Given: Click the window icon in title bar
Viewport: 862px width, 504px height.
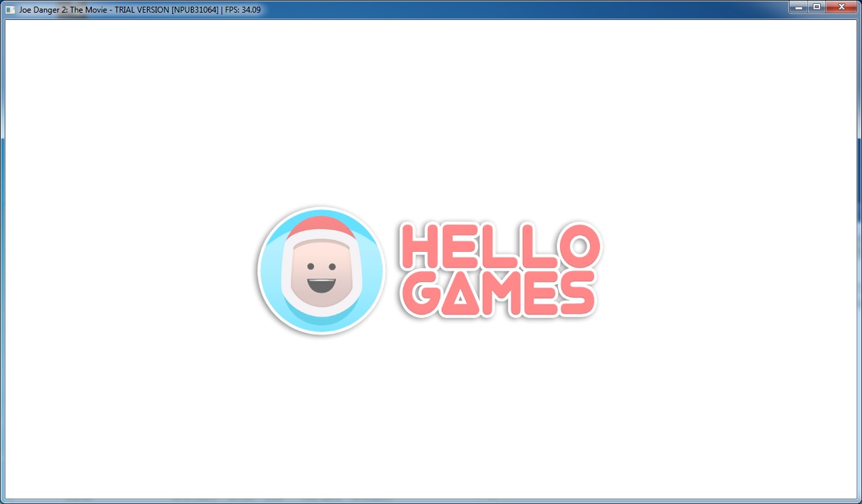Looking at the screenshot, I should click(10, 10).
